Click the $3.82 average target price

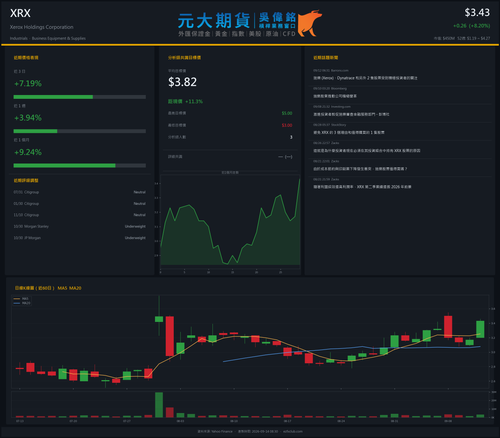(182, 82)
